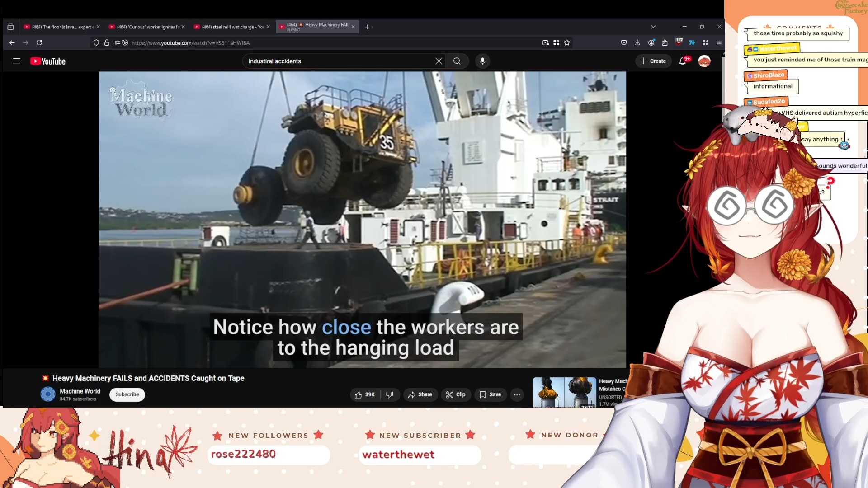Open the Firefox account icon in the toolbar
Image resolution: width=868 pixels, height=488 pixels.
[651, 42]
